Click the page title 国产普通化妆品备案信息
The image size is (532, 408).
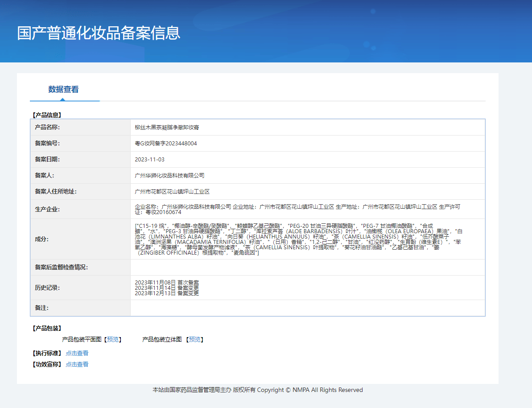[x=99, y=33]
